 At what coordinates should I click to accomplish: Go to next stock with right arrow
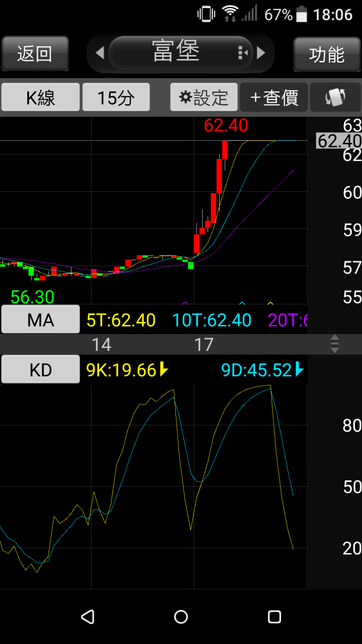tap(261, 53)
